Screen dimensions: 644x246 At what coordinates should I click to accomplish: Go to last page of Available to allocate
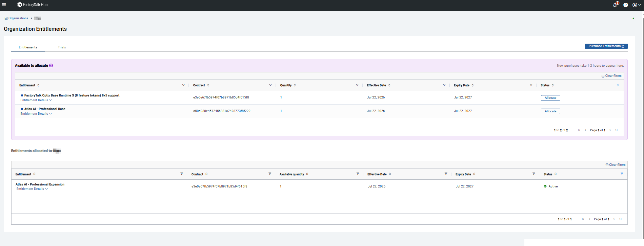[x=617, y=130]
